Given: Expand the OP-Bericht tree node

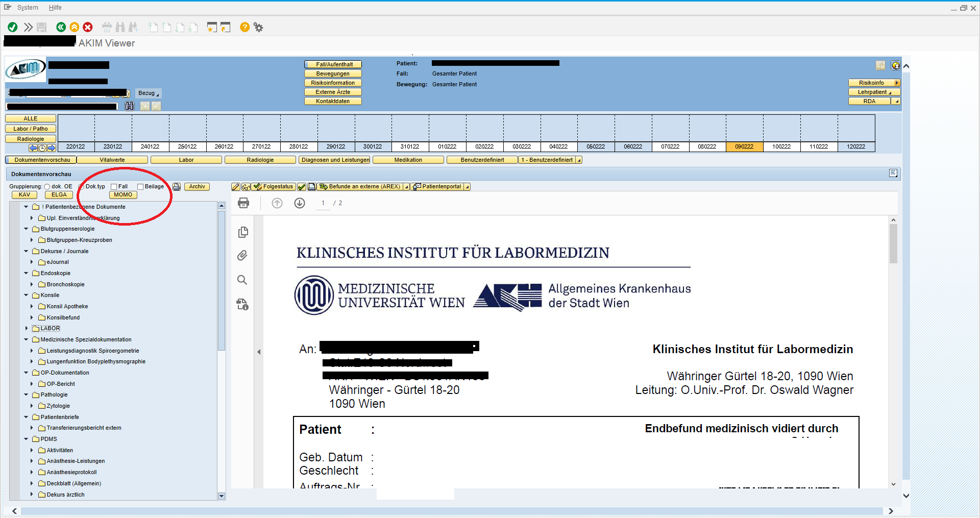Looking at the screenshot, I should pos(32,384).
